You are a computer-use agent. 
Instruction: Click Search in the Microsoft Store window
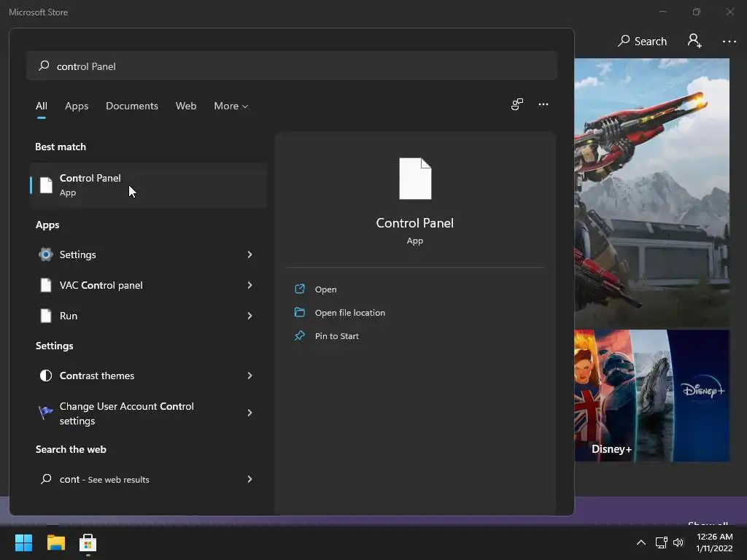pyautogui.click(x=642, y=42)
